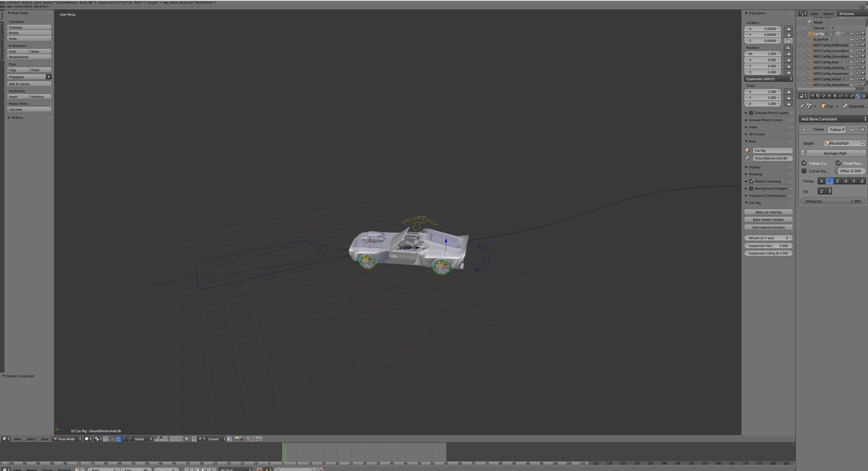Viewport: 868px width, 471px height.
Task: Click the Breakdowner button
Action: 29,57
